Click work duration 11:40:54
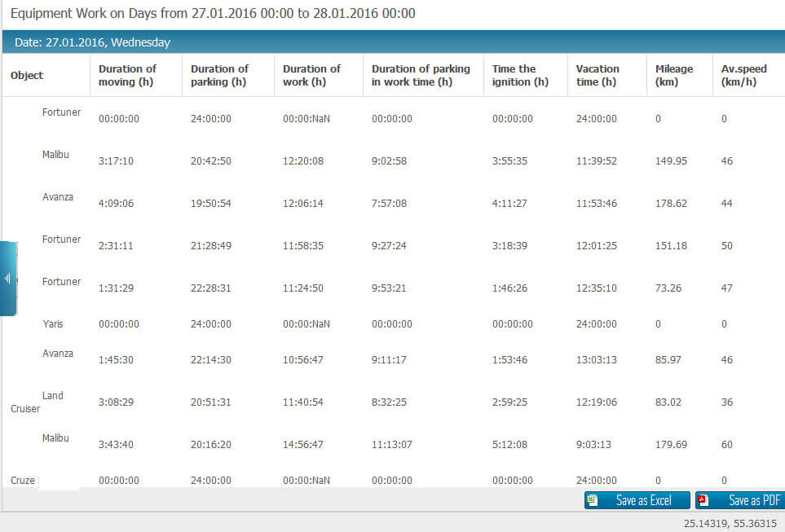This screenshot has height=532, width=785. (303, 402)
